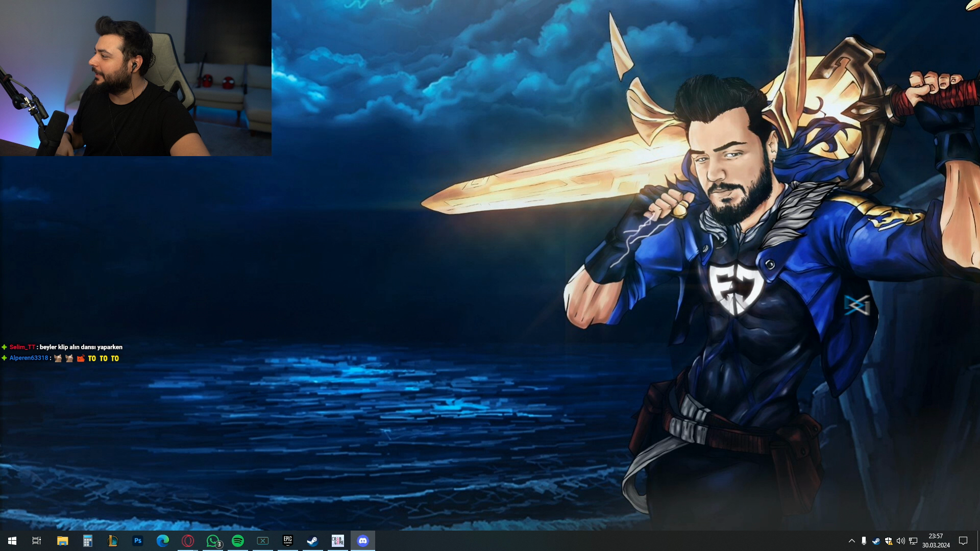Open the Windows Security warning tray icon
Screen dimensions: 980x551
coord(889,541)
